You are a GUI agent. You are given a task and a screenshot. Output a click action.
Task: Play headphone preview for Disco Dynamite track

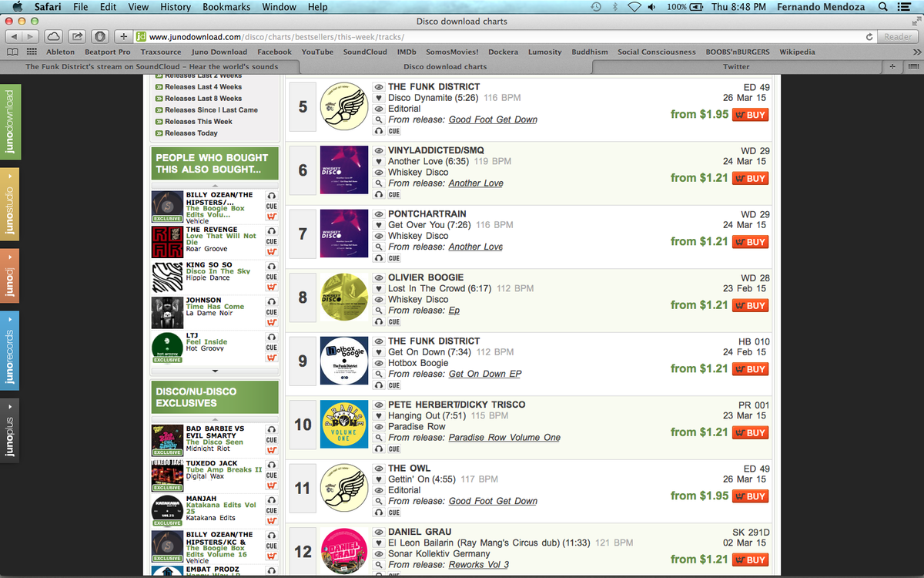tap(378, 131)
